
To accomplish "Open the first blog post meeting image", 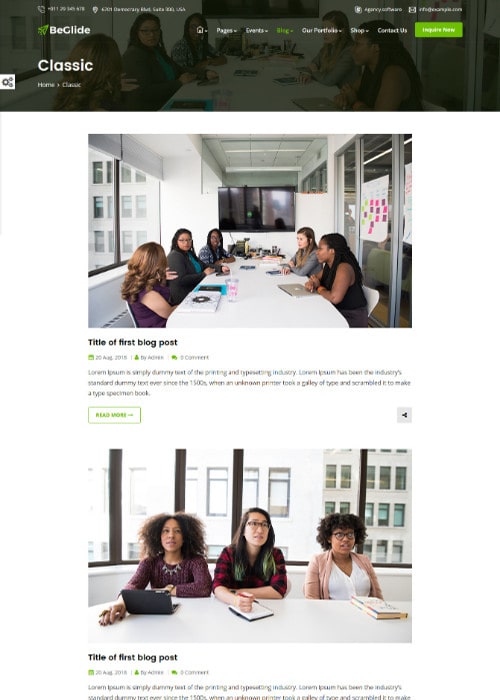I will pyautogui.click(x=250, y=231).
